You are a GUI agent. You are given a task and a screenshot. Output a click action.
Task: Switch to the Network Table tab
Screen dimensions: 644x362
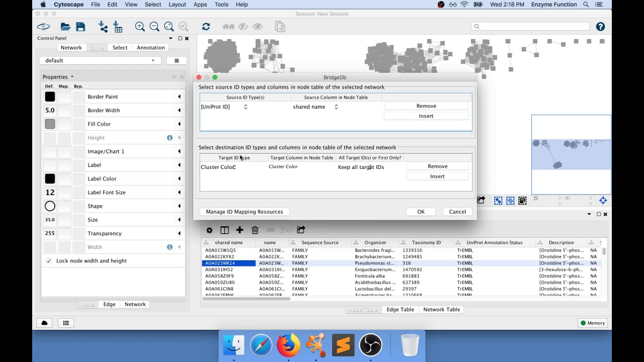[x=442, y=310]
